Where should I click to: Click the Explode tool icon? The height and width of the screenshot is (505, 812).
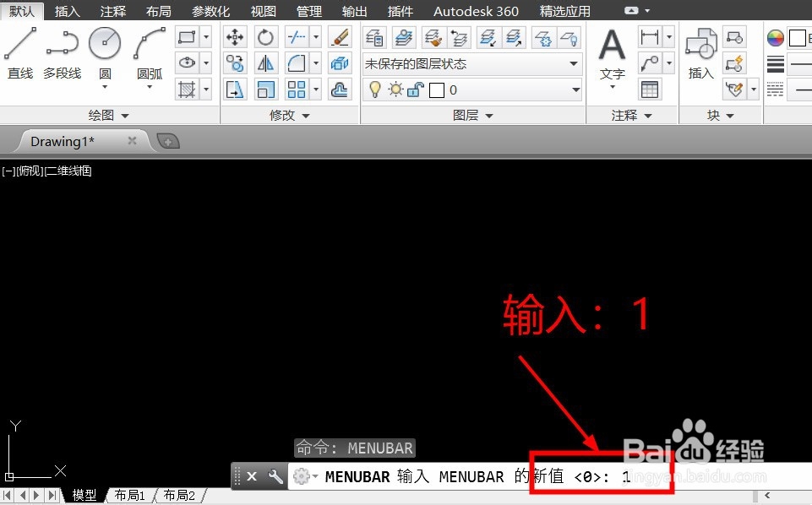tap(340, 63)
